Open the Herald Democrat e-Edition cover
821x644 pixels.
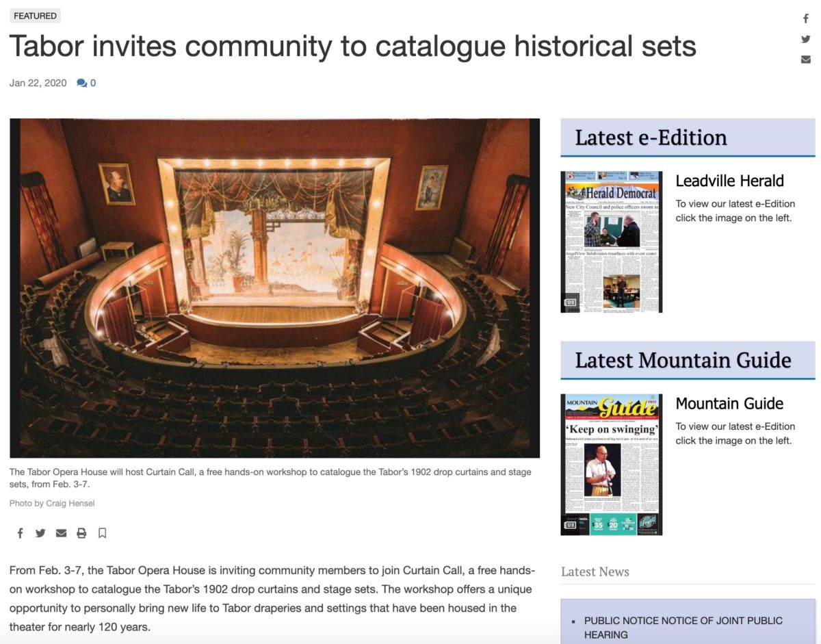point(611,242)
